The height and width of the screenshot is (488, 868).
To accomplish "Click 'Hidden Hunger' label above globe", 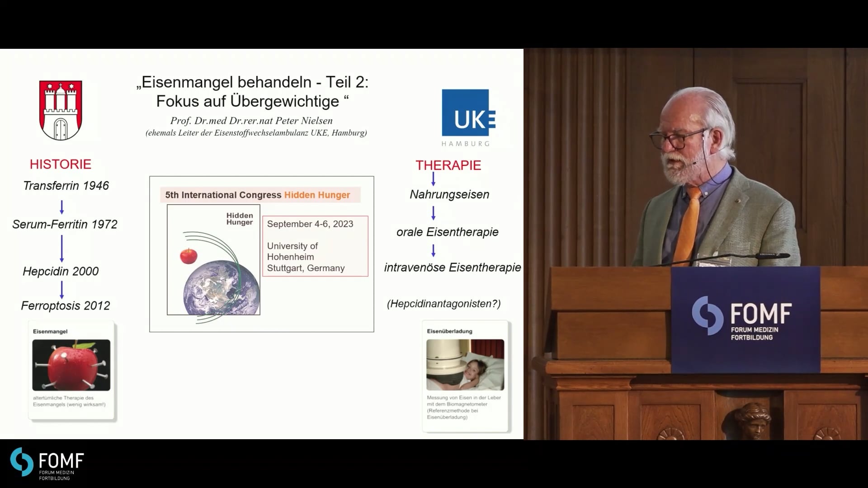I will click(240, 219).
